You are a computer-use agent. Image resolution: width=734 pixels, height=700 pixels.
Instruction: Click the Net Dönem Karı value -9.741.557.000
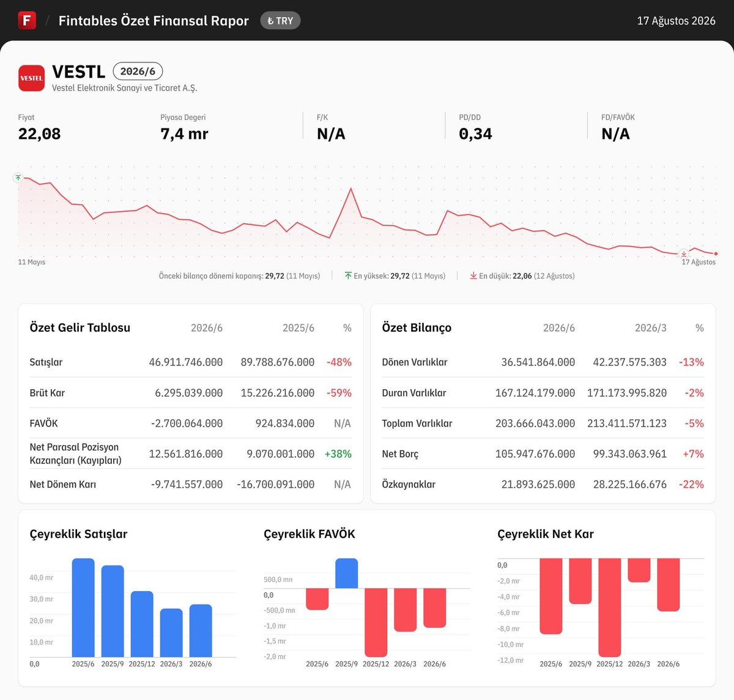[x=187, y=485]
